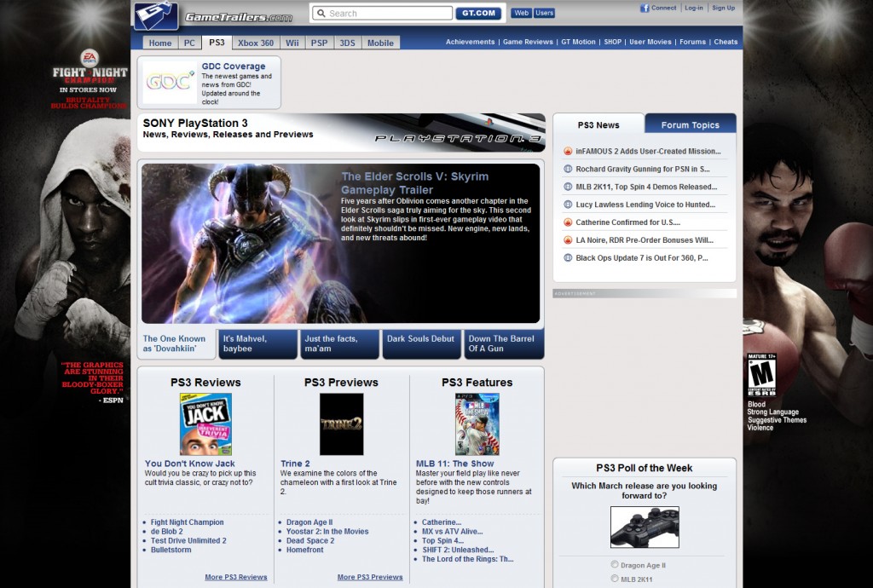Open de Blob 2 review link
Screen dimensions: 873x588
(x=166, y=531)
